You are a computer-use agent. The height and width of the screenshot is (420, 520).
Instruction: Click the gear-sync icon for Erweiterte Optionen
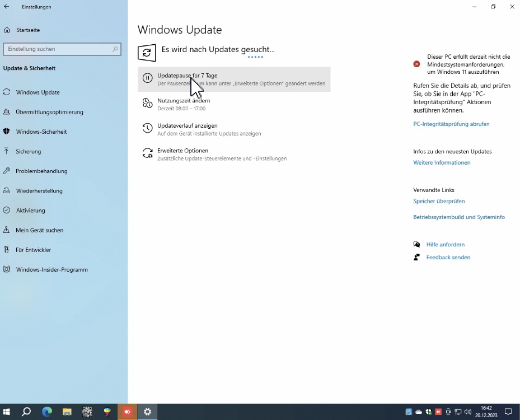148,153
